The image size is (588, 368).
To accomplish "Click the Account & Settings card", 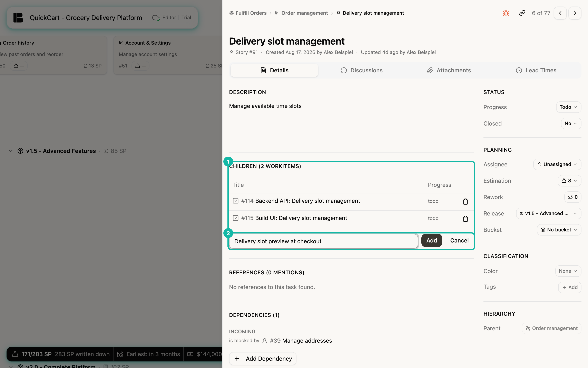I will (x=168, y=55).
